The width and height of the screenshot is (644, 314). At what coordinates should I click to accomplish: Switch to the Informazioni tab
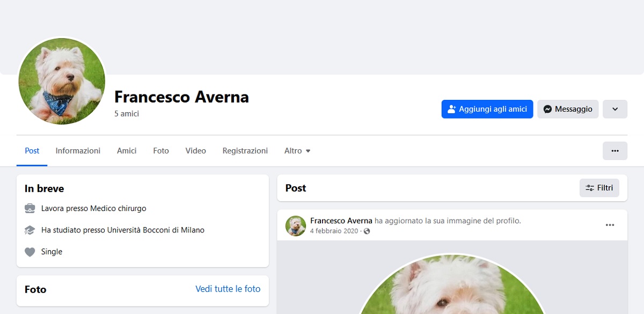78,151
